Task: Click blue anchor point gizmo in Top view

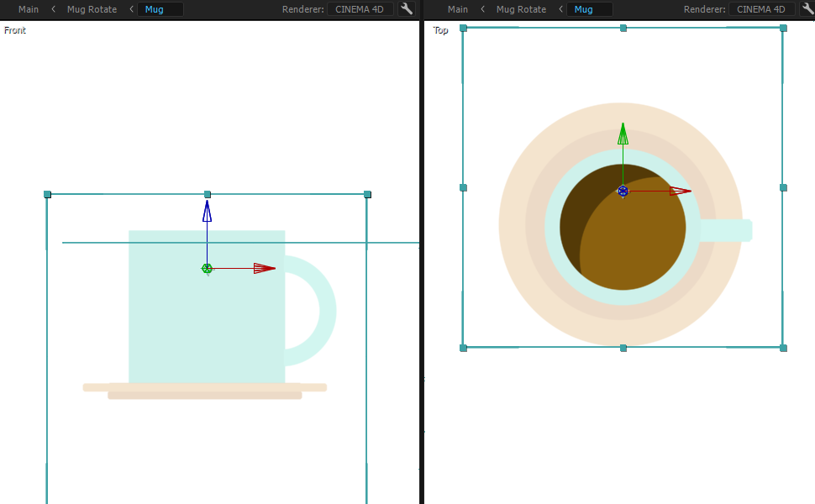Action: click(623, 192)
